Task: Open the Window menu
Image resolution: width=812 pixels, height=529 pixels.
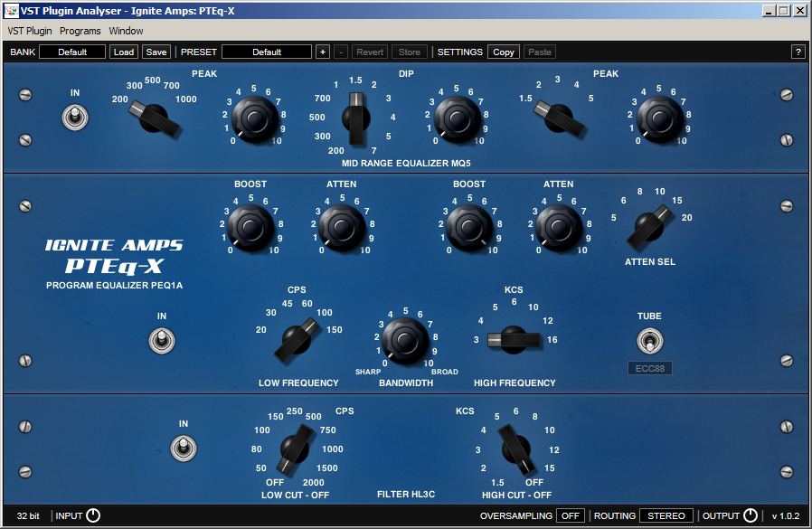Action: pos(126,31)
